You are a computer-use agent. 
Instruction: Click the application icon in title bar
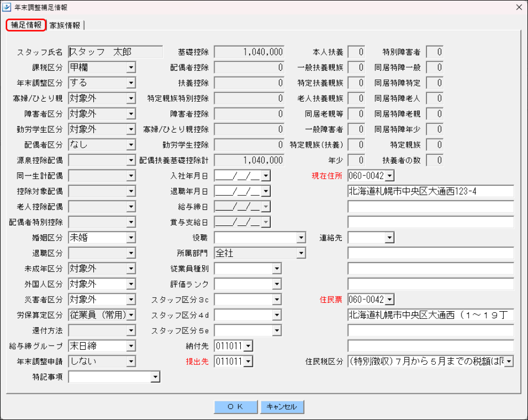click(6, 7)
